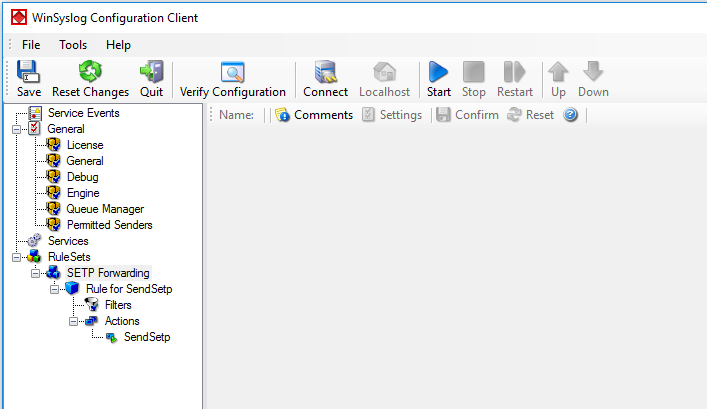Click the Settings button in detail toolbar

[392, 115]
